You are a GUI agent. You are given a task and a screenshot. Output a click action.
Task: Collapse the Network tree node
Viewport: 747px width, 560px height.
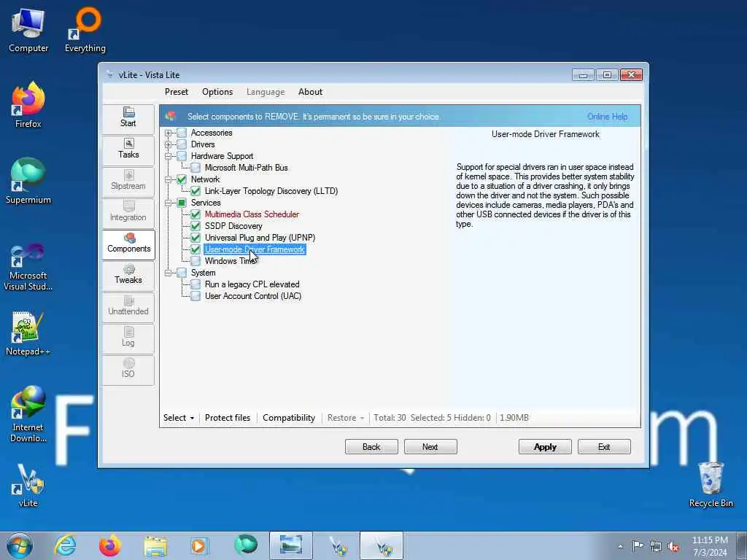point(169,179)
